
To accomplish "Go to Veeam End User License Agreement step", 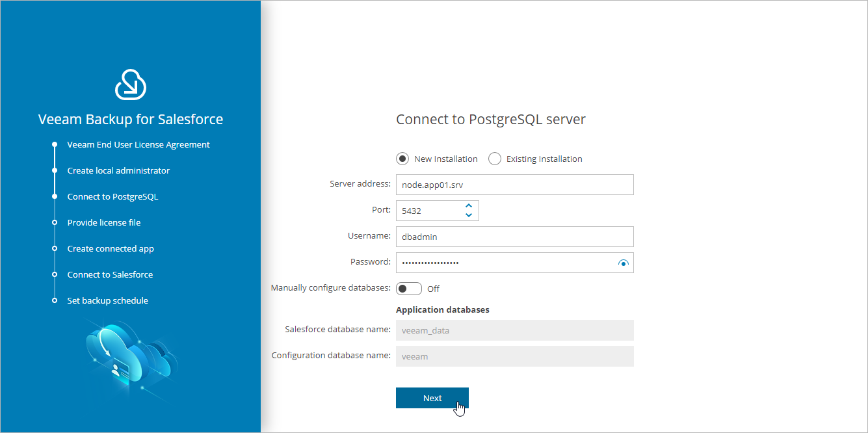I will pos(138,144).
